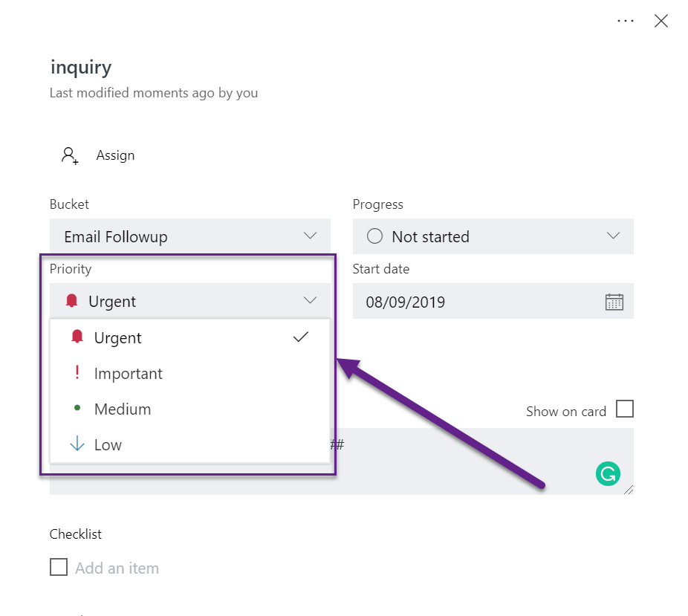Click the inquiry task title
The height and width of the screenshot is (616, 688).
click(x=81, y=68)
